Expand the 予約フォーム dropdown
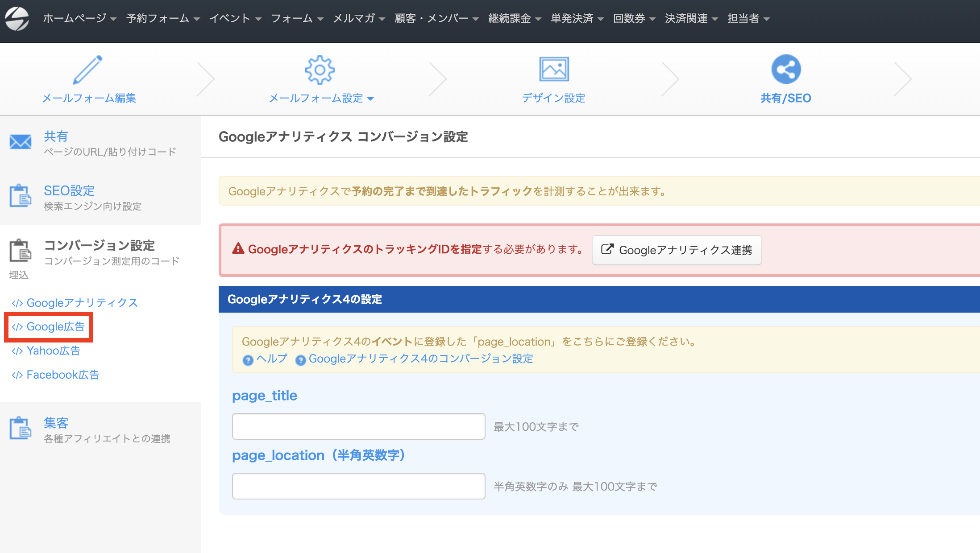 (162, 18)
